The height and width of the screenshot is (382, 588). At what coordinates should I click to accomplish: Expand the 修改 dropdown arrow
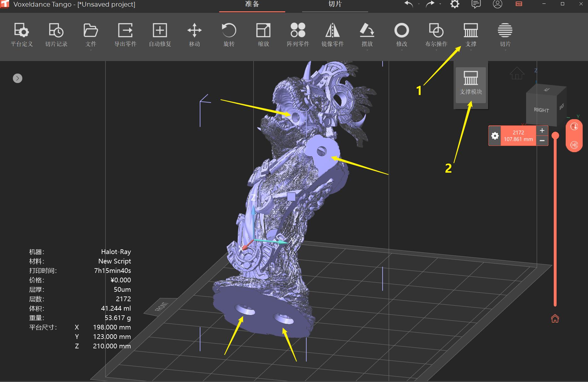pos(401,50)
